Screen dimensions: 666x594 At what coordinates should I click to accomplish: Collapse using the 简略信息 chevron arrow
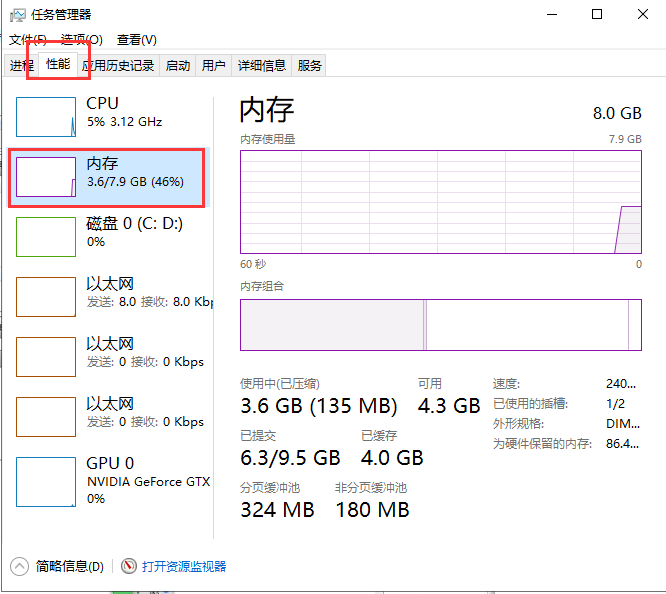pyautogui.click(x=20, y=566)
